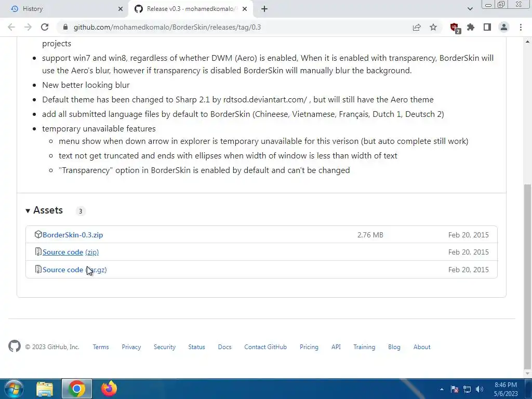Image resolution: width=532 pixels, height=399 pixels.
Task: Click file icon beside Source code zip
Action: [x=38, y=252]
